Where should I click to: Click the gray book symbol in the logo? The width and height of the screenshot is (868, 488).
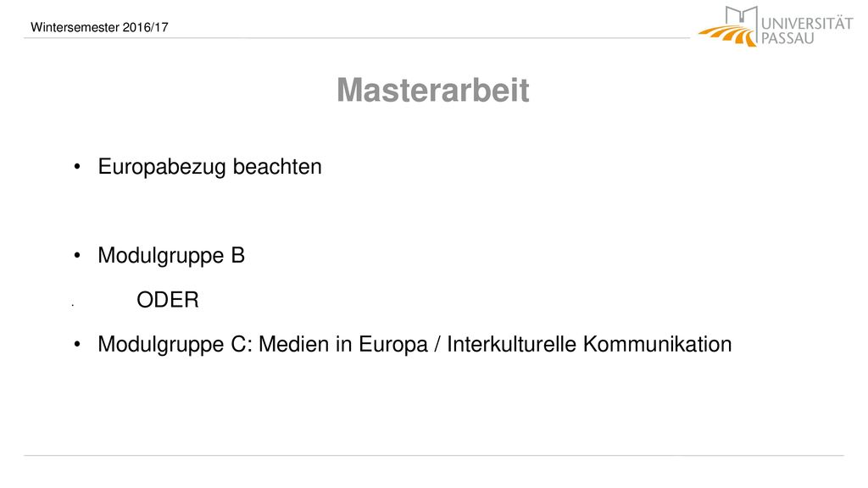741,15
